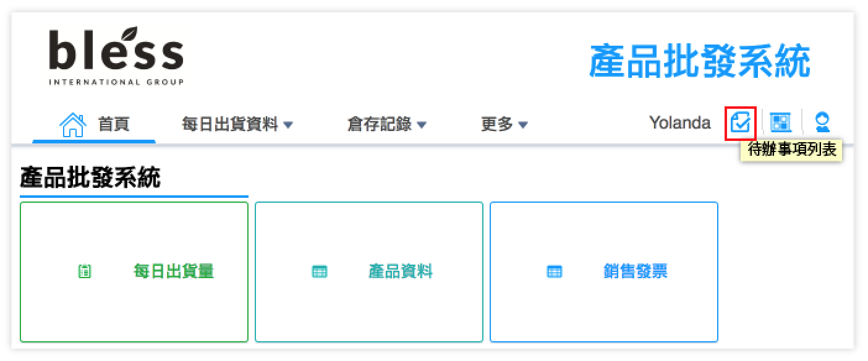This screenshot has width=868, height=361.
Task: Open the 產品資料 card
Action: tap(369, 272)
